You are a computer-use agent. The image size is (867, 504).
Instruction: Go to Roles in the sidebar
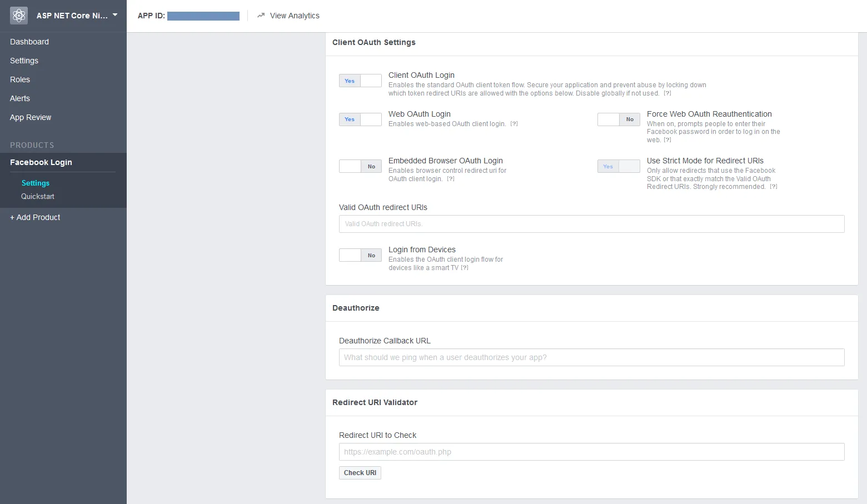(20, 79)
